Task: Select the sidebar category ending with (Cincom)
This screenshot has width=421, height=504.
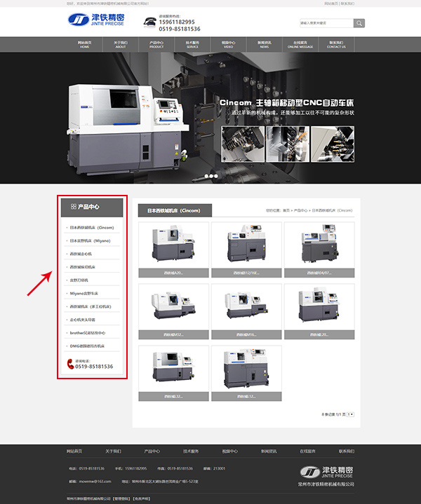Action: point(92,228)
